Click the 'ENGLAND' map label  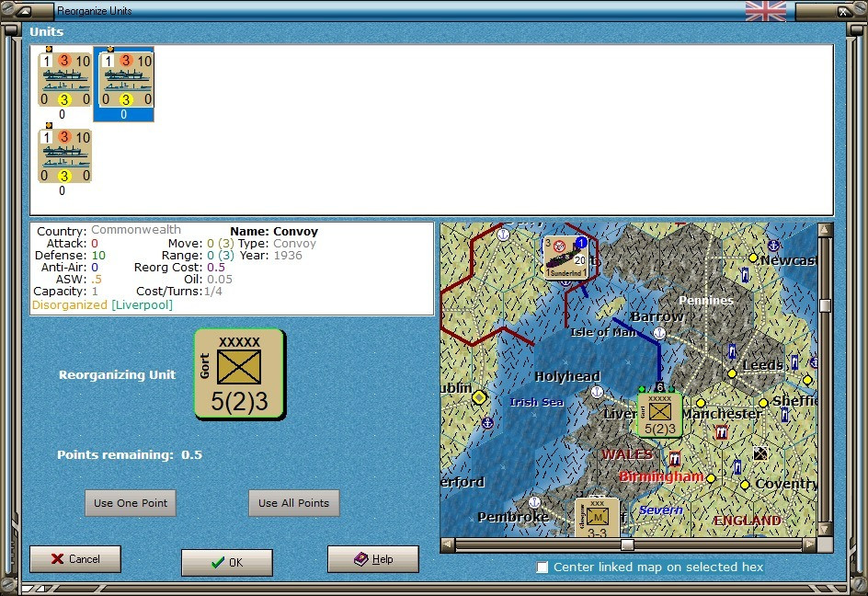coord(748,521)
